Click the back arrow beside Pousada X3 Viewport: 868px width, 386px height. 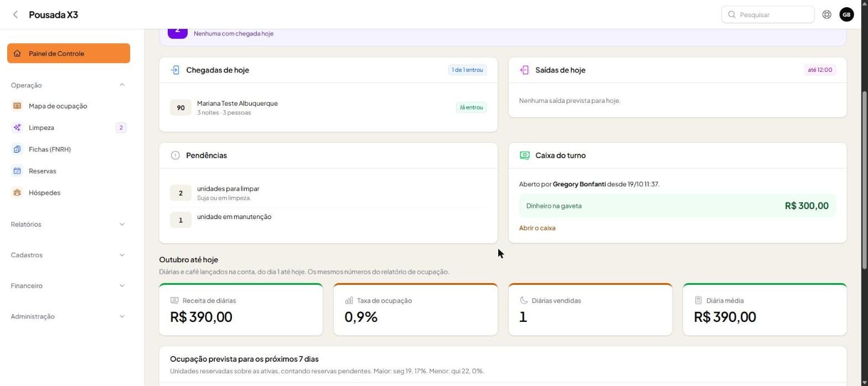click(15, 15)
